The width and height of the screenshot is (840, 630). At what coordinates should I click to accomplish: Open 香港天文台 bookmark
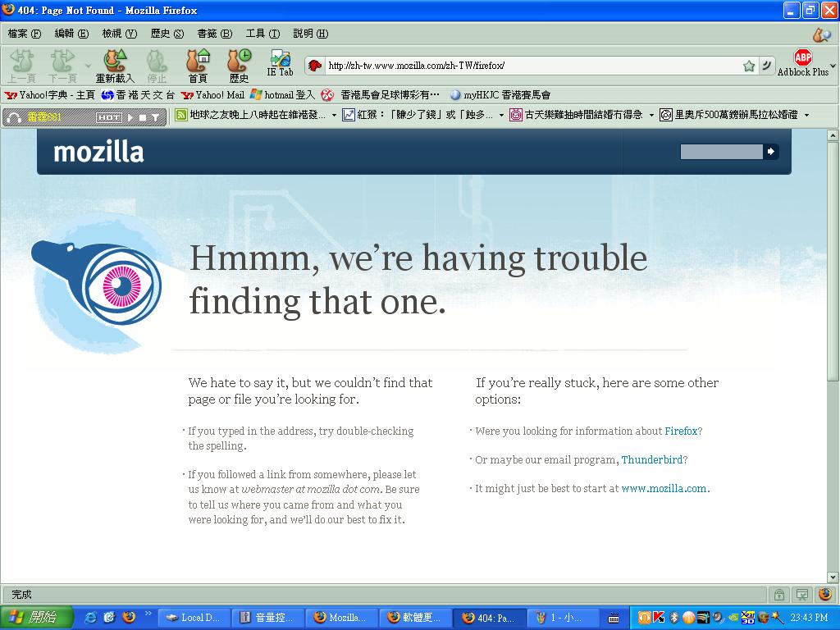(138, 95)
